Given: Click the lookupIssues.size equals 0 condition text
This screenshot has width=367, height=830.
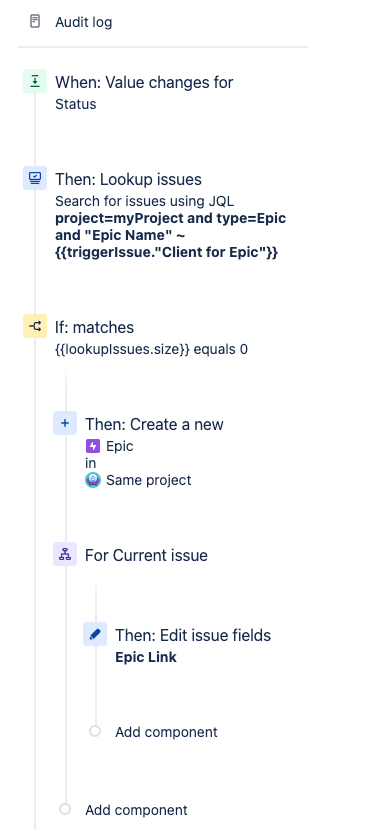Looking at the screenshot, I should click(x=151, y=349).
